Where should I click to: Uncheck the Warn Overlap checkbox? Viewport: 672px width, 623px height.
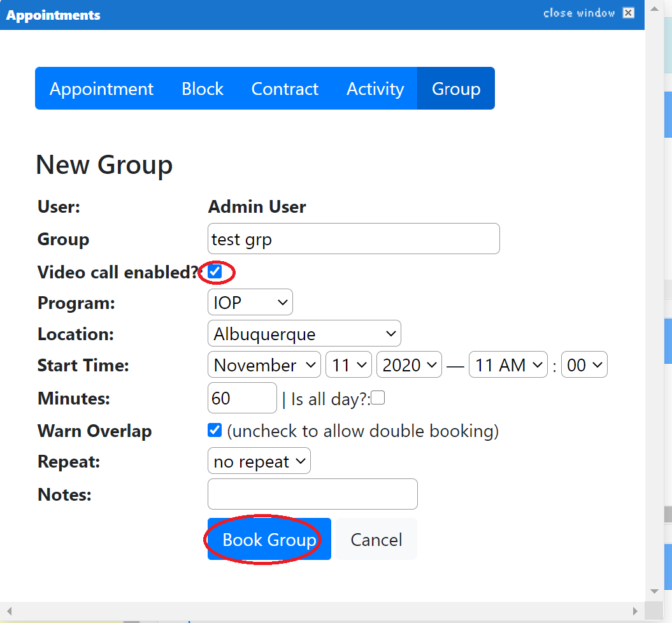[x=215, y=430]
